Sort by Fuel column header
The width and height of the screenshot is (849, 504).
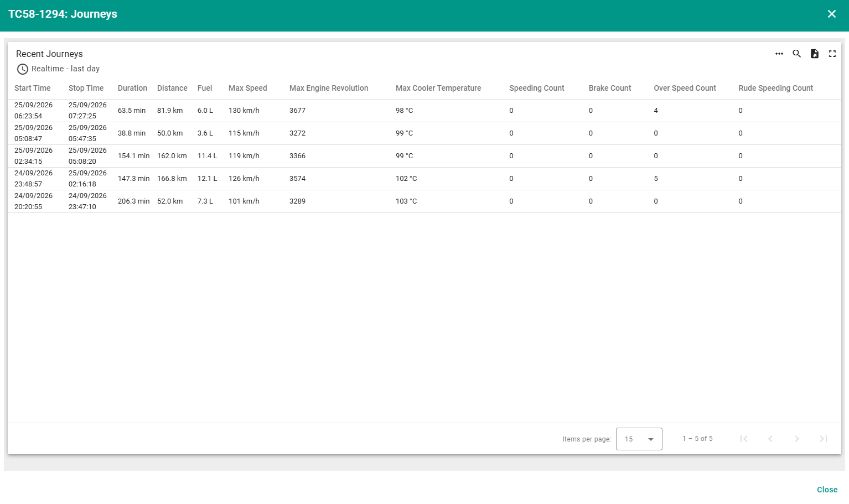click(205, 88)
